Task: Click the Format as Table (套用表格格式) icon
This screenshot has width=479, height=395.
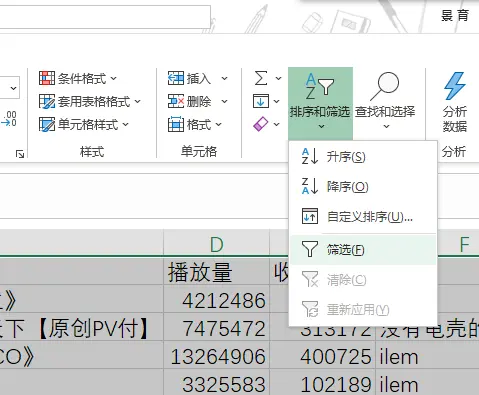Action: [x=47, y=101]
